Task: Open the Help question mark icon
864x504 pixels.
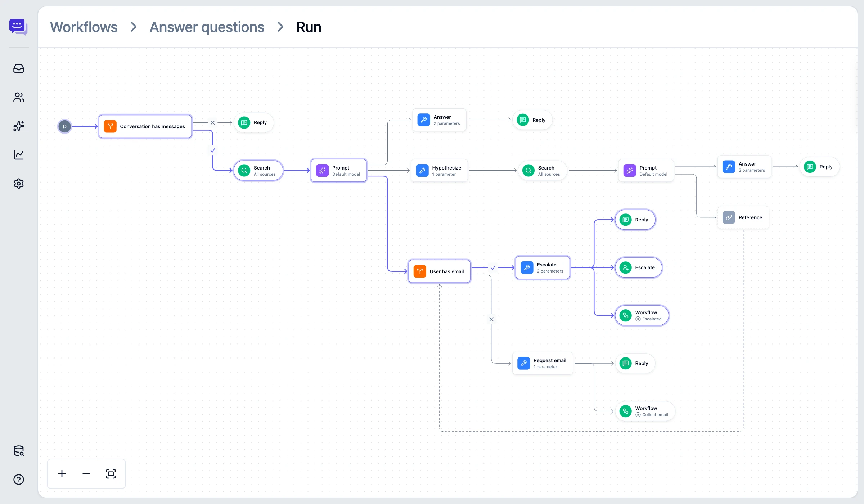Action: tap(19, 480)
